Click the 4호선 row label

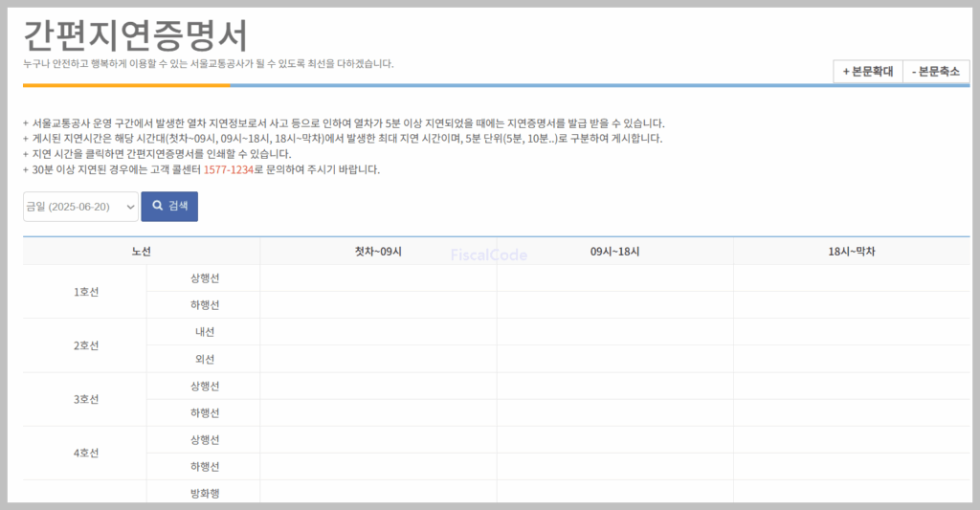85,453
